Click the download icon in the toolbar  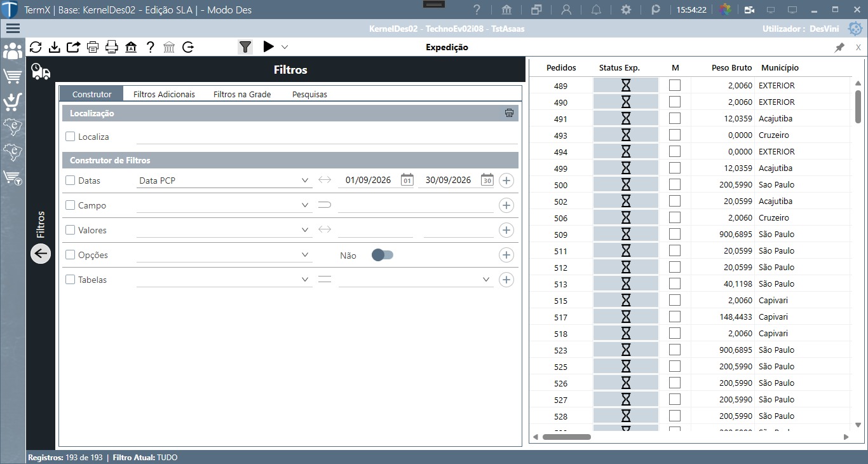click(55, 47)
